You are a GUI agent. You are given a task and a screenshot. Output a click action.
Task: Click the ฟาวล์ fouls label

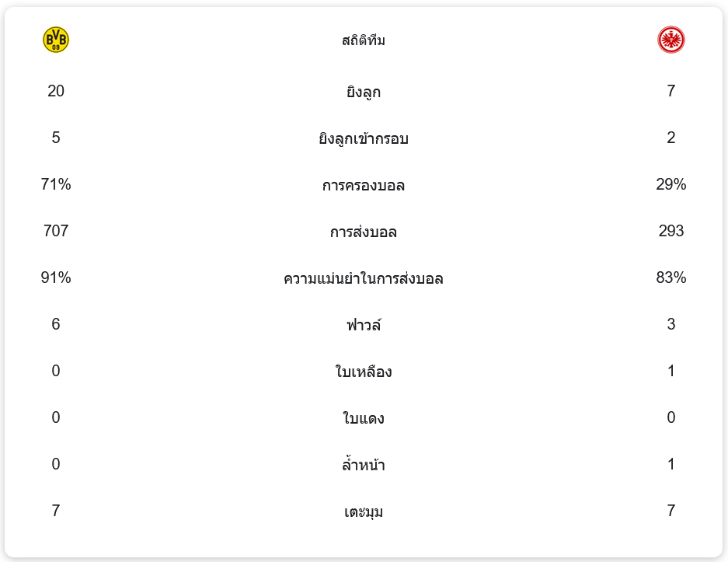tap(364, 325)
